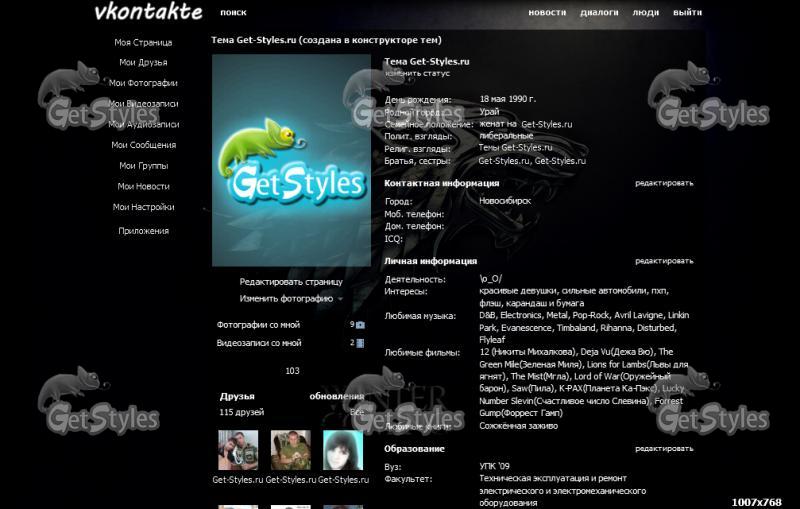This screenshot has width=800, height=509.
Task: Open first friend thumbnail with couple photo
Action: tap(238, 450)
